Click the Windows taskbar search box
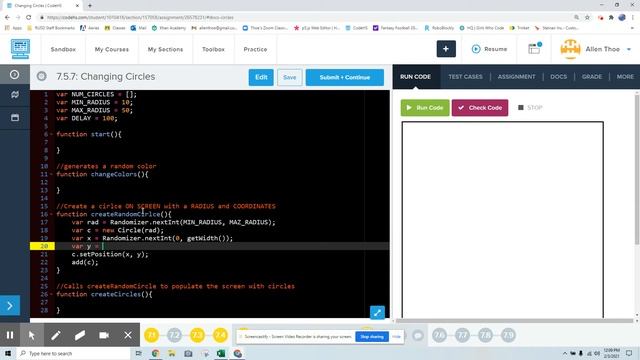The height and width of the screenshot is (360, 640). click(x=73, y=353)
